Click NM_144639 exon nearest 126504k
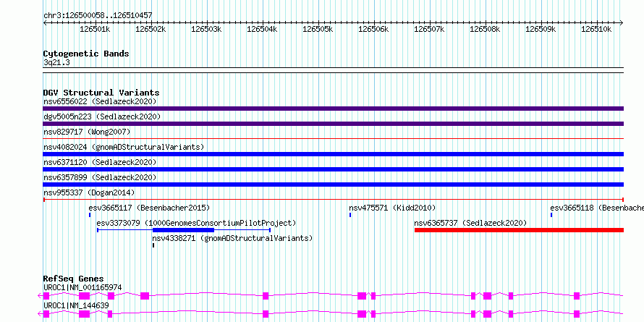The width and height of the screenshot is (644, 322). (x=266, y=314)
